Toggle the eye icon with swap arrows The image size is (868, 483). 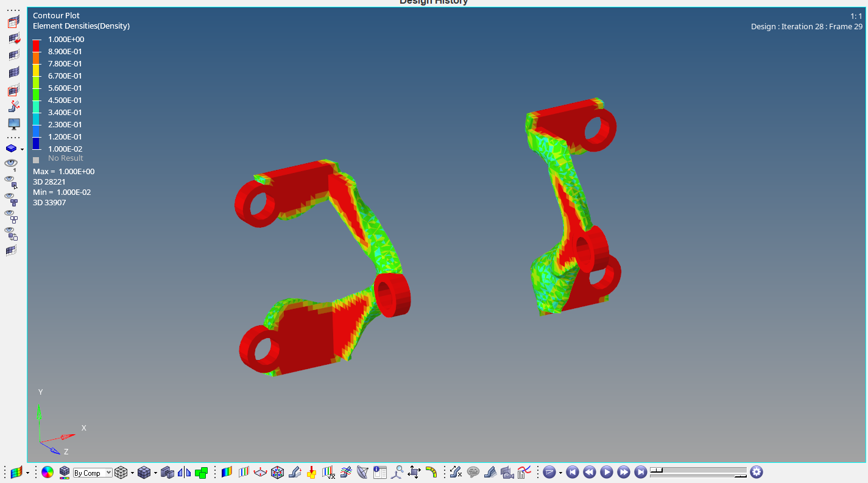pos(11,232)
